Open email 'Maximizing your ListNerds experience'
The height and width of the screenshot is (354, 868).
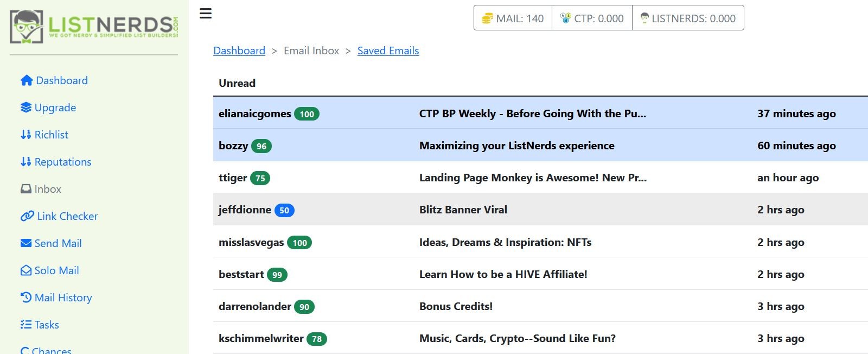tap(540, 146)
